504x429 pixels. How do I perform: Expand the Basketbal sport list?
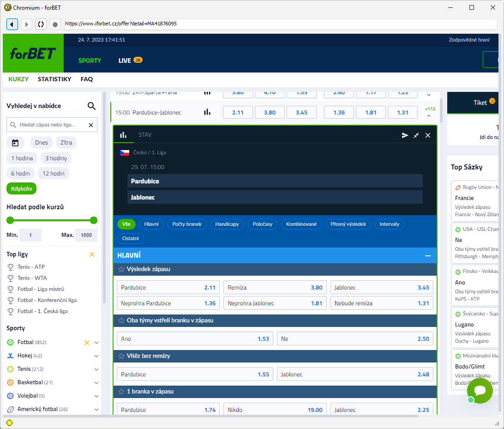pyautogui.click(x=96, y=383)
